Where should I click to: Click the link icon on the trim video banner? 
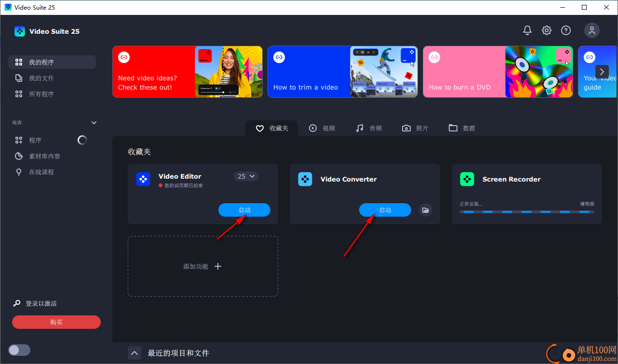click(x=279, y=57)
